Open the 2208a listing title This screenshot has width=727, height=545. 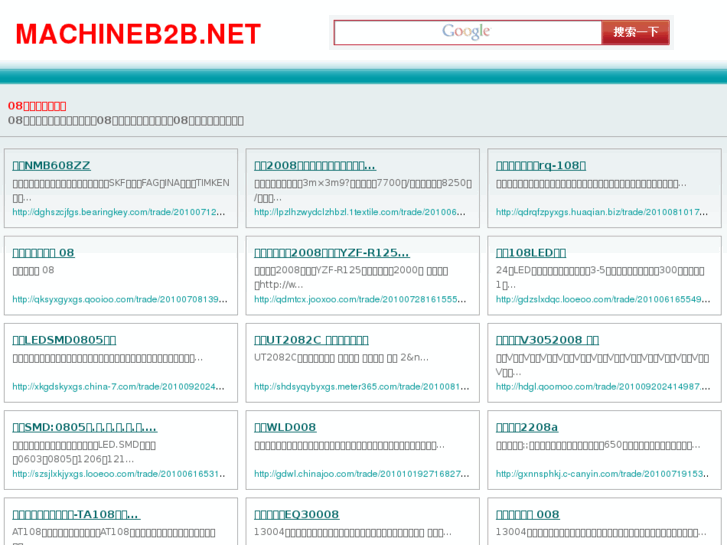point(527,427)
